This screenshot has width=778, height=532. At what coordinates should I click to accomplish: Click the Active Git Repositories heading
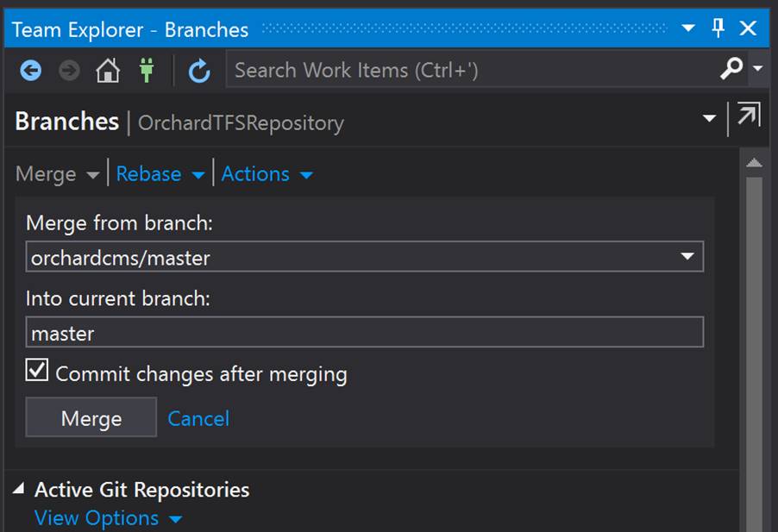(142, 490)
